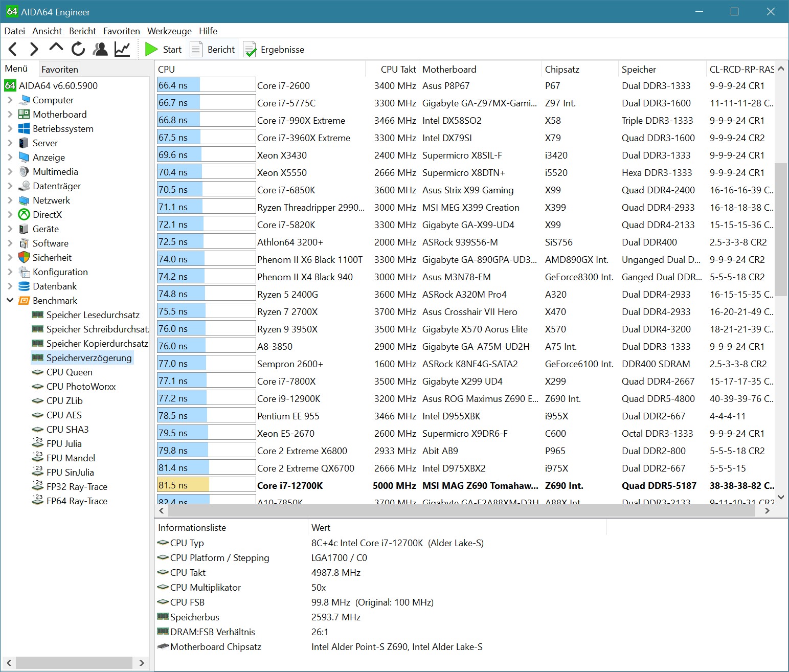This screenshot has width=789, height=672.
Task: Click the Start text label
Action: [x=172, y=50]
